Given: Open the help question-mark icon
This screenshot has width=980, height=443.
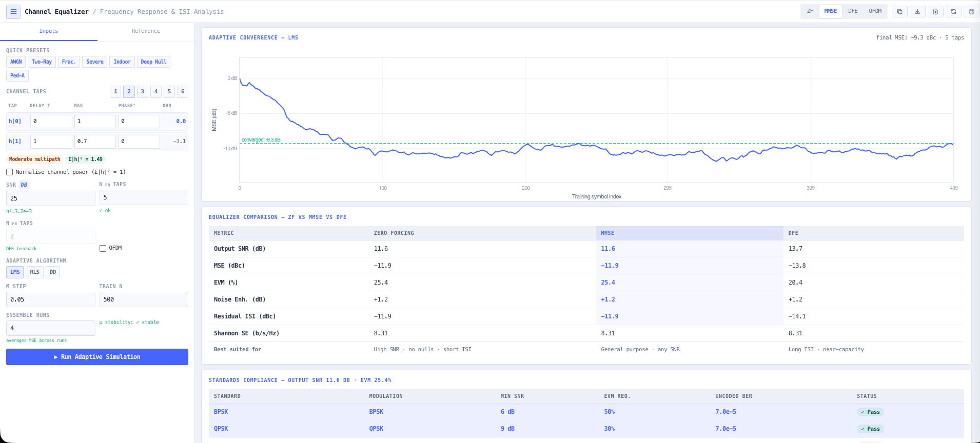Looking at the screenshot, I should (971, 11).
